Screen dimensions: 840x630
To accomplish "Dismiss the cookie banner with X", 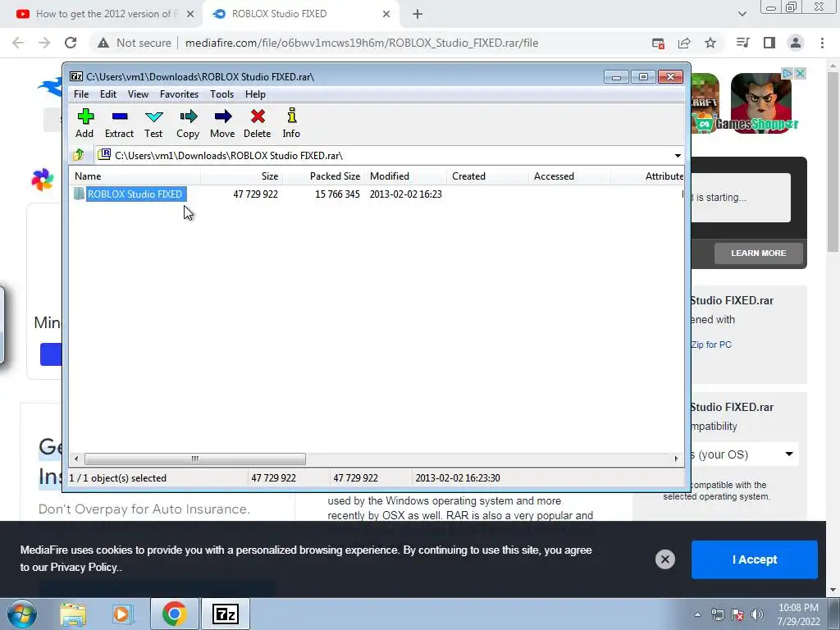I will point(664,559).
